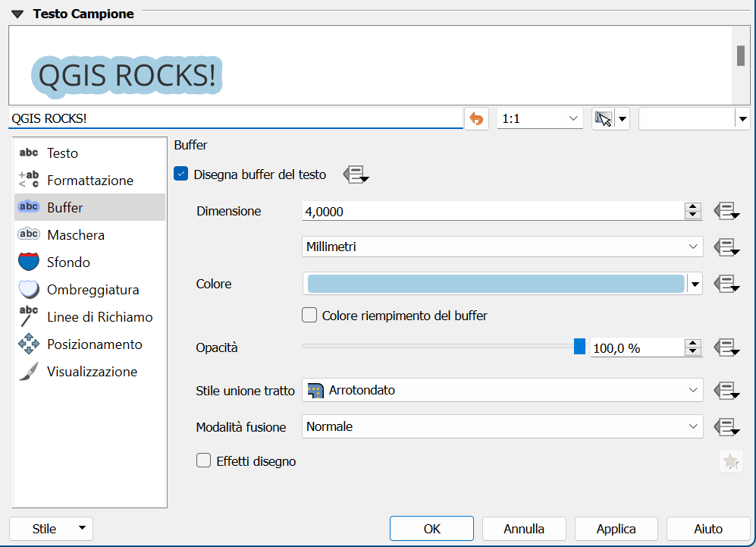756x547 pixels.
Task: Open the empty combo box at top right
Action: 694,118
